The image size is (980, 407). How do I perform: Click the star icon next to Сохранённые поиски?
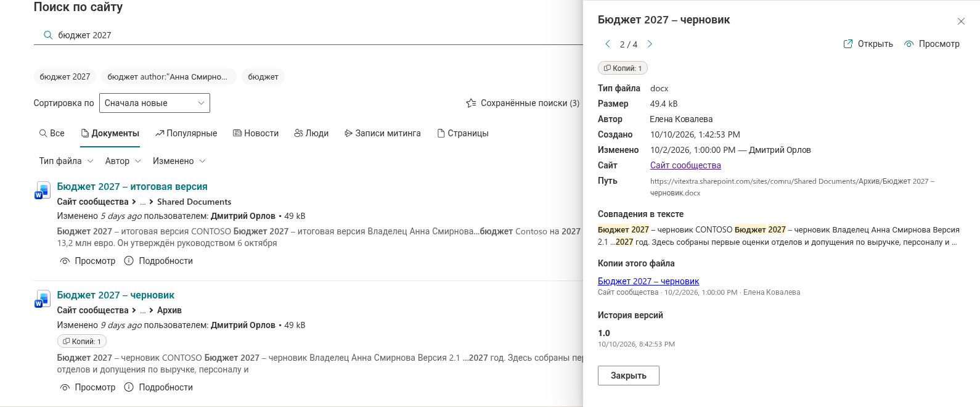471,103
